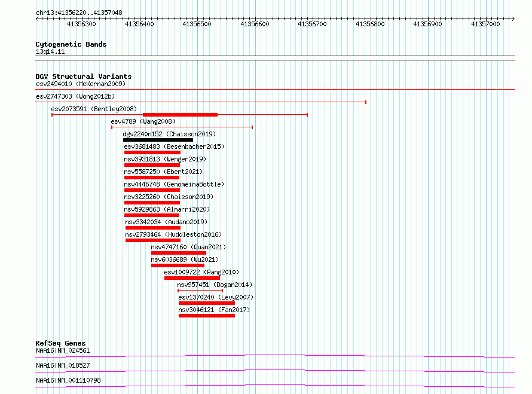This screenshot has width=532, height=394.
Task: Click the red bar under nsv3931813
Action: (x=152, y=165)
